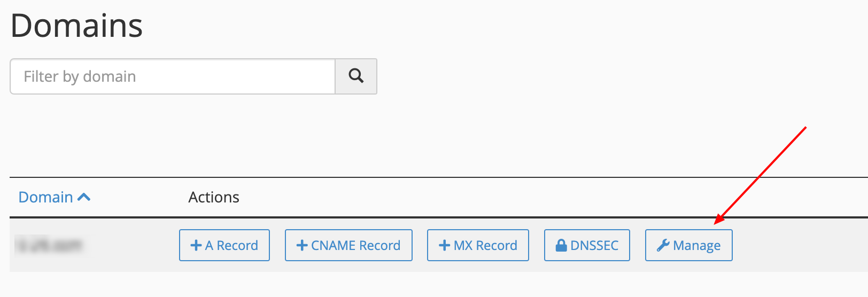Click blank area below the search box
Screen dimensions: 868x297
click(x=192, y=134)
